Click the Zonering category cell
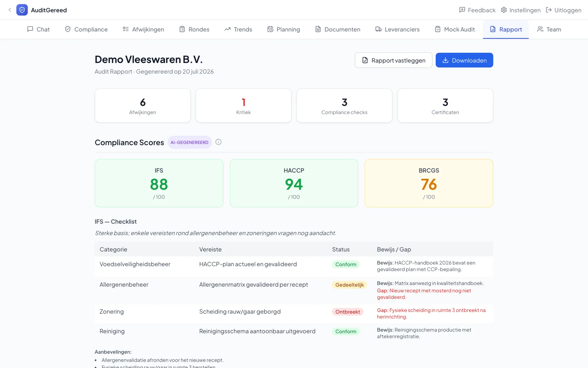 point(111,311)
